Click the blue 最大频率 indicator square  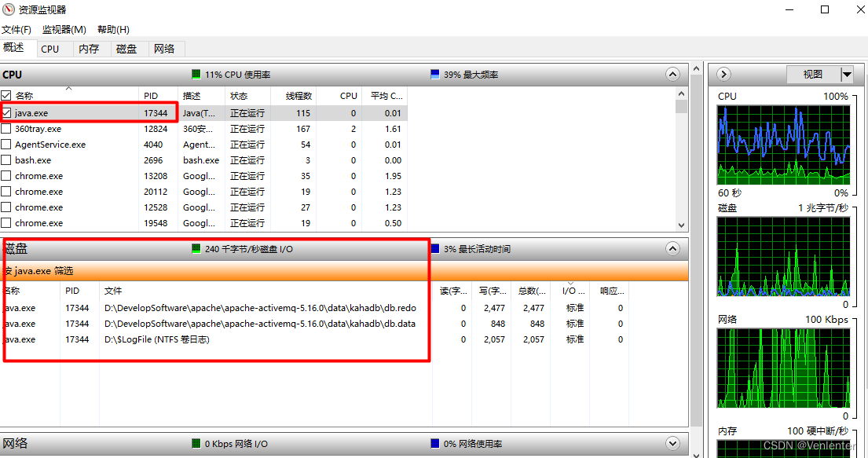434,74
